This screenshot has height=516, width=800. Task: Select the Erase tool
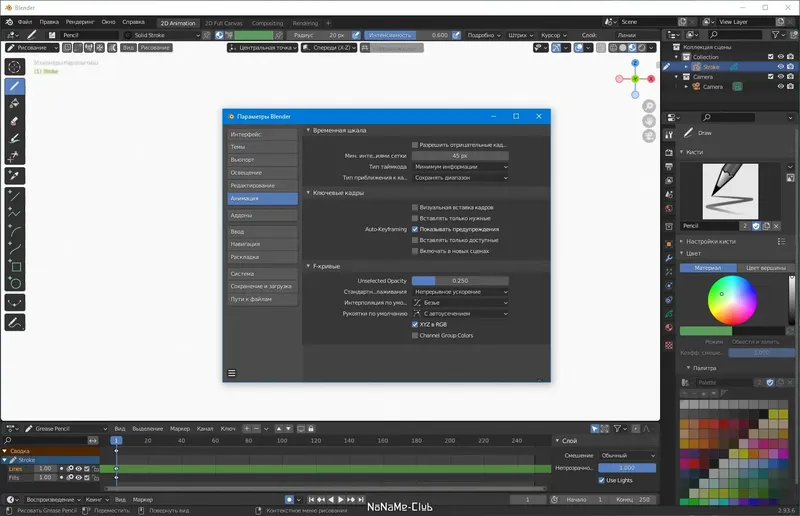tap(15, 121)
